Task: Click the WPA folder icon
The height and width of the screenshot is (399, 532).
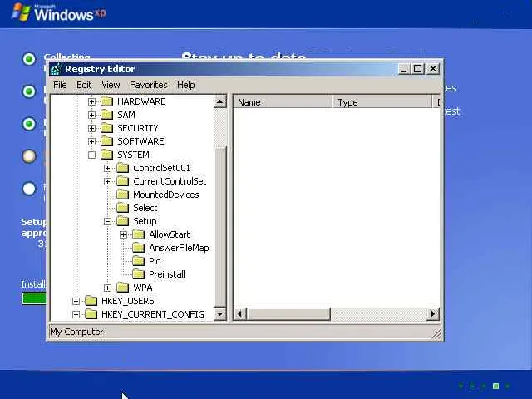Action: tap(123, 288)
